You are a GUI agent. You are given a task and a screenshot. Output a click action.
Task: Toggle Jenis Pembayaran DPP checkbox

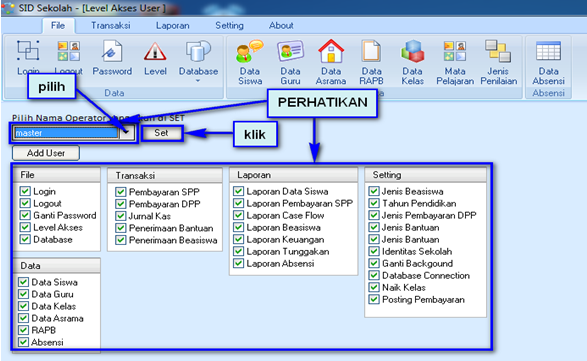(374, 215)
